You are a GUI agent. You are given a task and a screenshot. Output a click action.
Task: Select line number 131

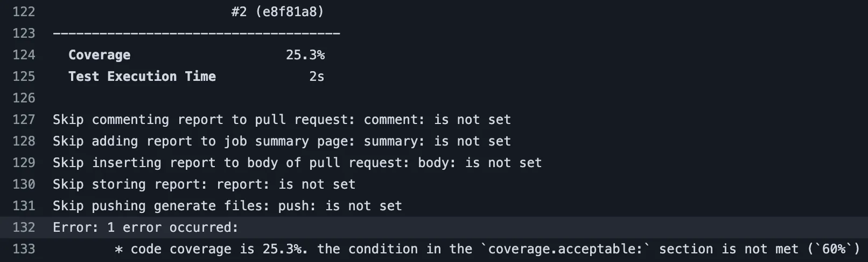click(24, 206)
